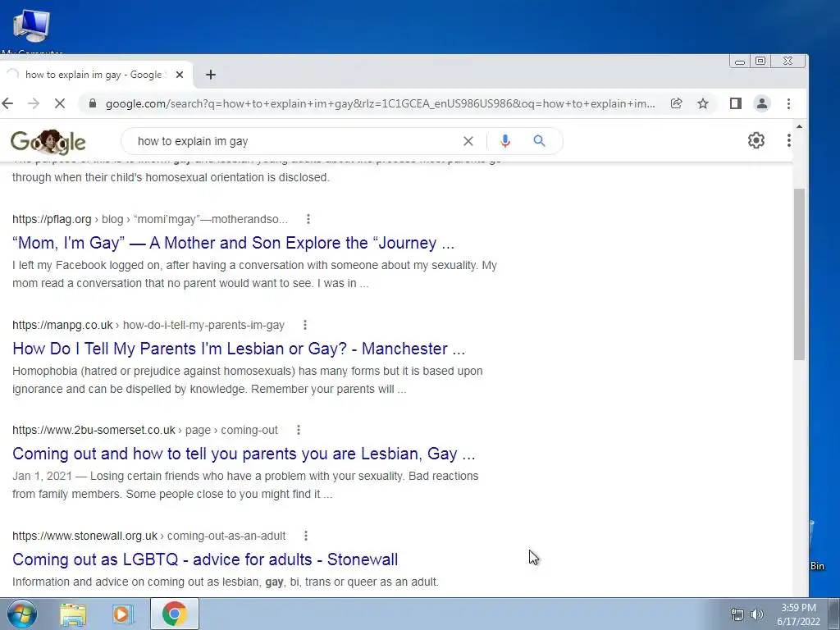Click the browser back arrow
Viewport: 840px width, 630px height.
pyautogui.click(x=7, y=103)
